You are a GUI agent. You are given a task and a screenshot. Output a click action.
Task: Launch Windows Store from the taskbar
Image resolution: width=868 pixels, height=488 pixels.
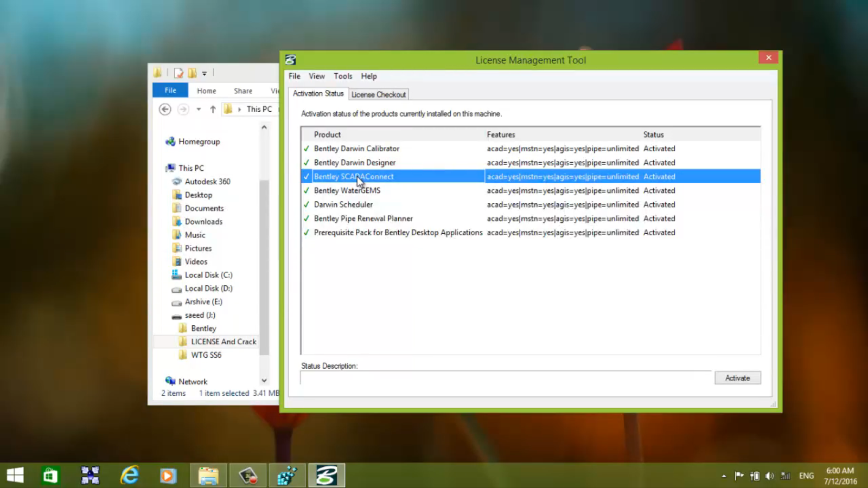50,476
